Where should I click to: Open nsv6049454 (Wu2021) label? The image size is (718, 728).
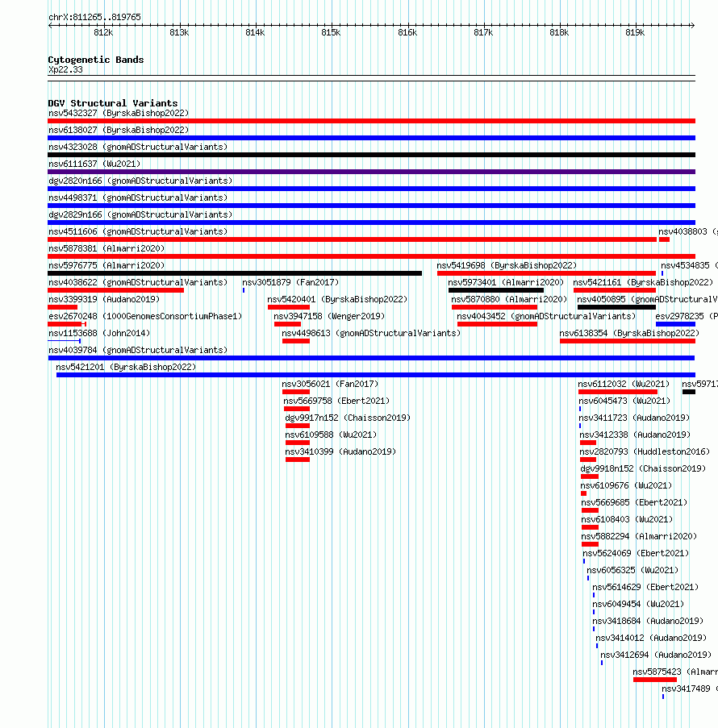(638, 605)
